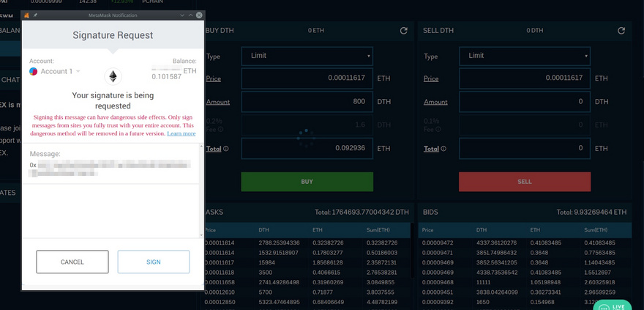Click the Price label link in sell panel

tap(431, 78)
